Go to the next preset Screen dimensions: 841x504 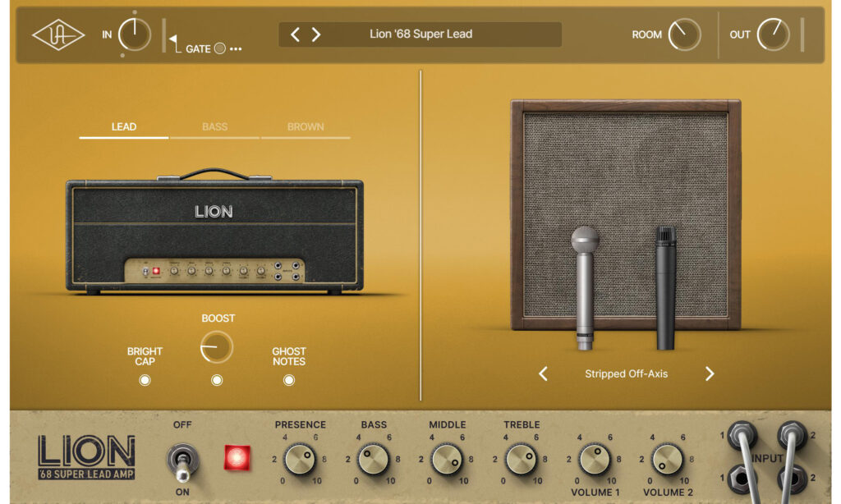(316, 34)
